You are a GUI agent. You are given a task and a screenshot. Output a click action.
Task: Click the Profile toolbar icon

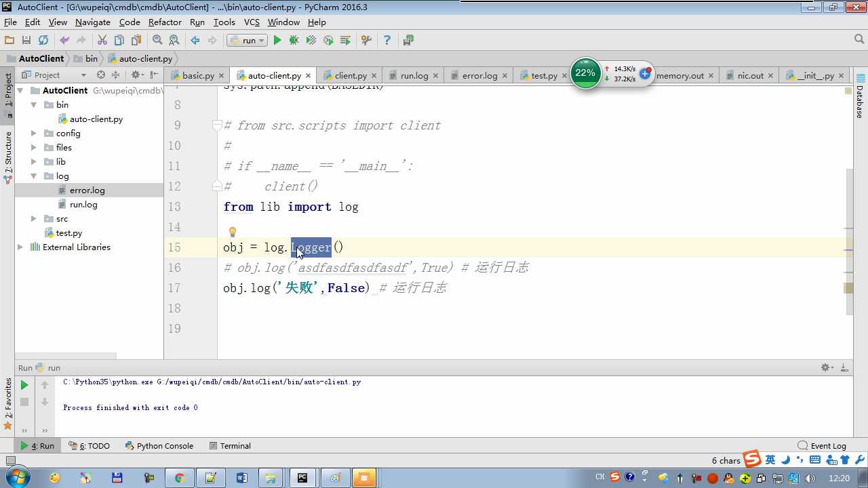pyautogui.click(x=328, y=41)
